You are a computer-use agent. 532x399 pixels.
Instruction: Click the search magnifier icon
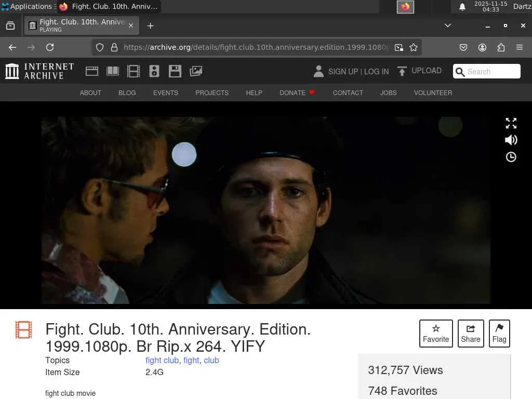tap(460, 72)
